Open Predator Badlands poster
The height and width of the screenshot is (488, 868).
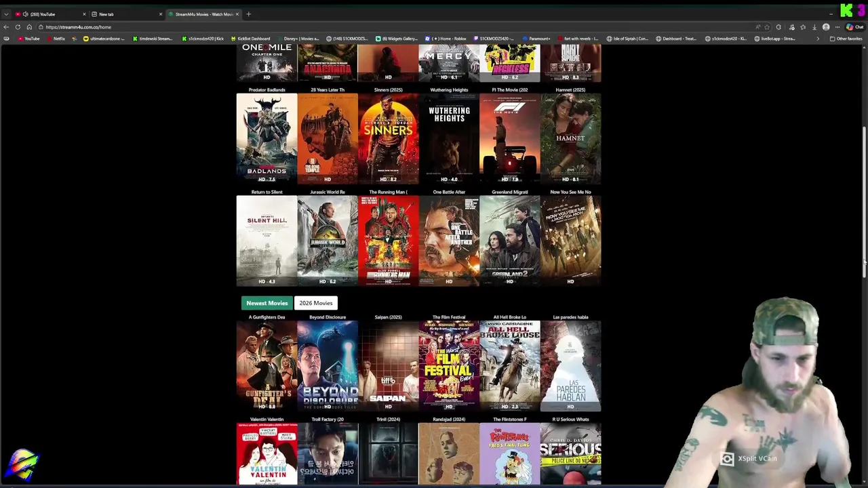267,138
